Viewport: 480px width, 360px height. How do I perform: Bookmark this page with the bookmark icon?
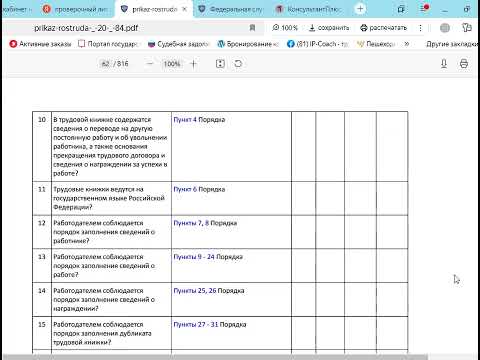point(252,28)
